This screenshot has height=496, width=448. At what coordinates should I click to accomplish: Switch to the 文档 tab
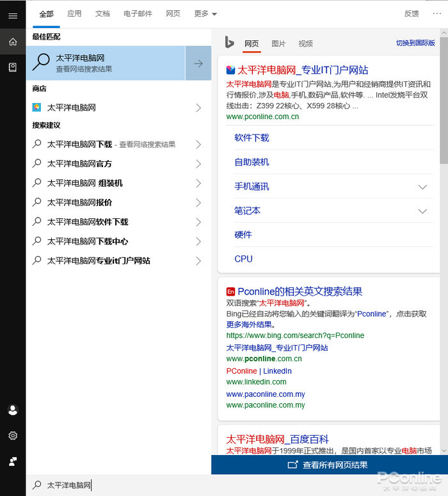point(102,13)
